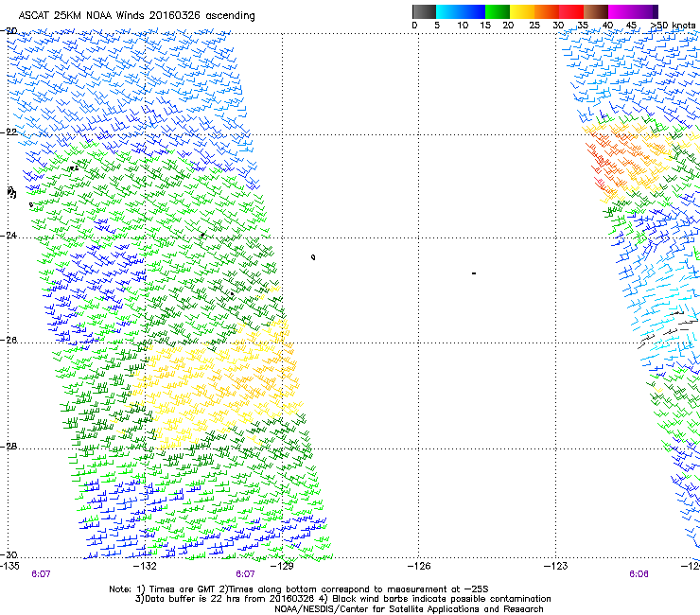This screenshot has width=700, height=615.
Task: Click the green 15–20 knots colorbar segment
Action: (498, 11)
